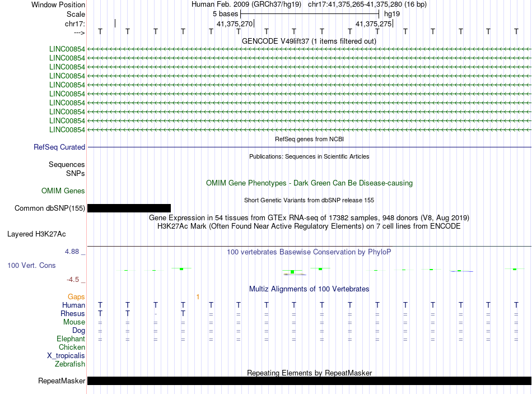
Task: Open Repeating Elements by RepeatMasker title
Action: (x=310, y=373)
